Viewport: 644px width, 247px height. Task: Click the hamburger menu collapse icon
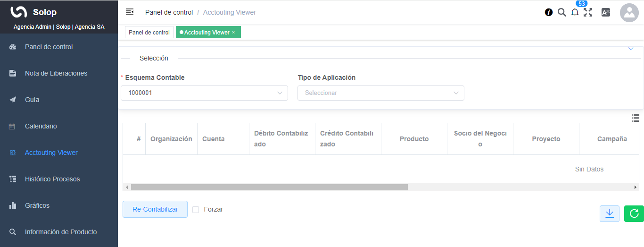(130, 12)
